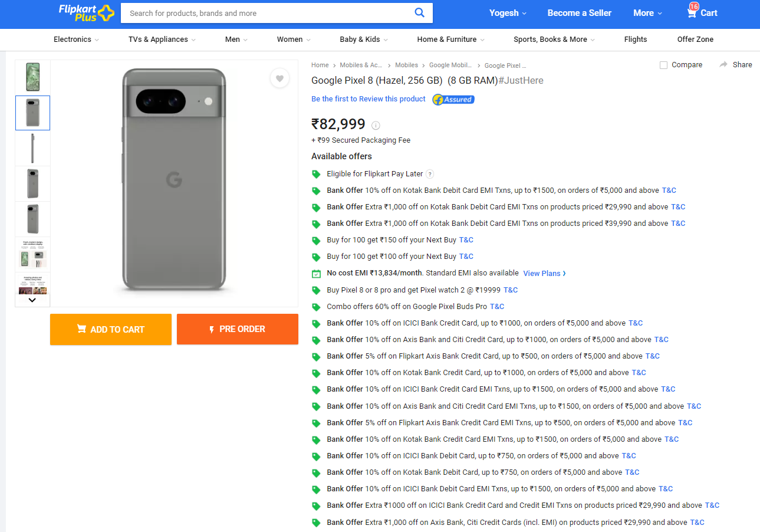
Task: Open the shopping cart icon
Action: tap(692, 12)
